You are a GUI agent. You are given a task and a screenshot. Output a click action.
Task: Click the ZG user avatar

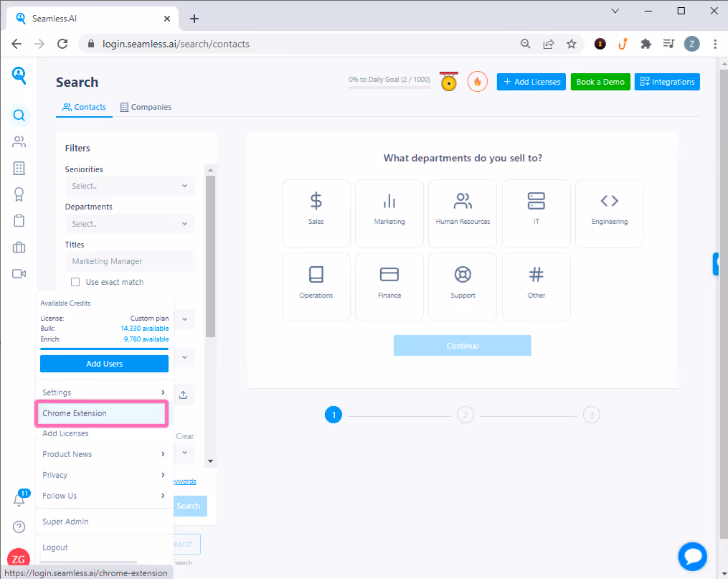click(x=19, y=559)
